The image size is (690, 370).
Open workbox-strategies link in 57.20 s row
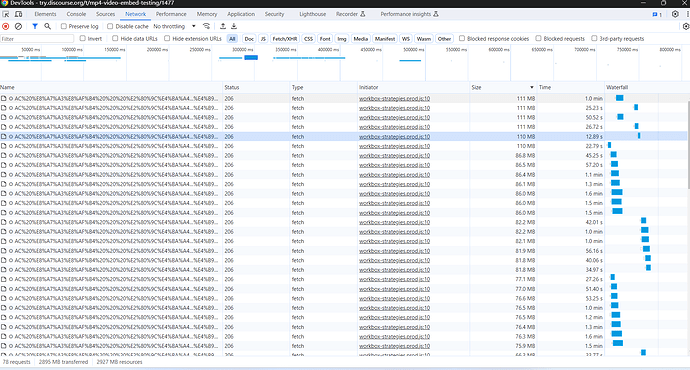(394, 165)
